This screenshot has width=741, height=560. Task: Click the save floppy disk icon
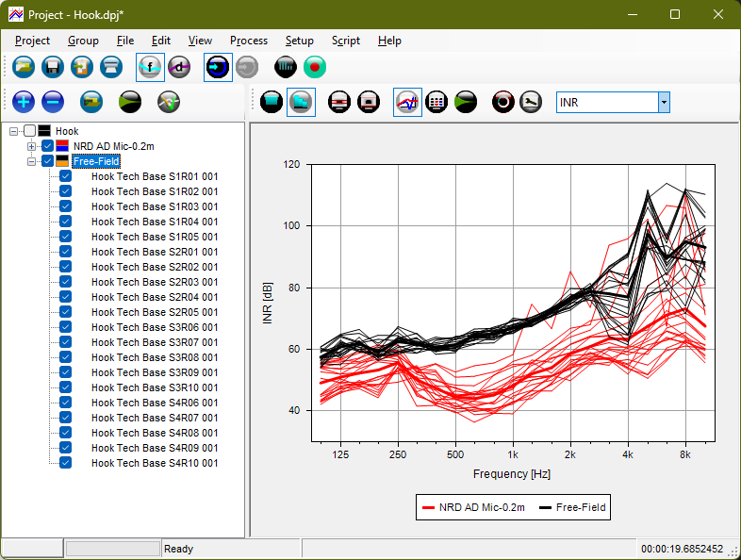click(53, 67)
